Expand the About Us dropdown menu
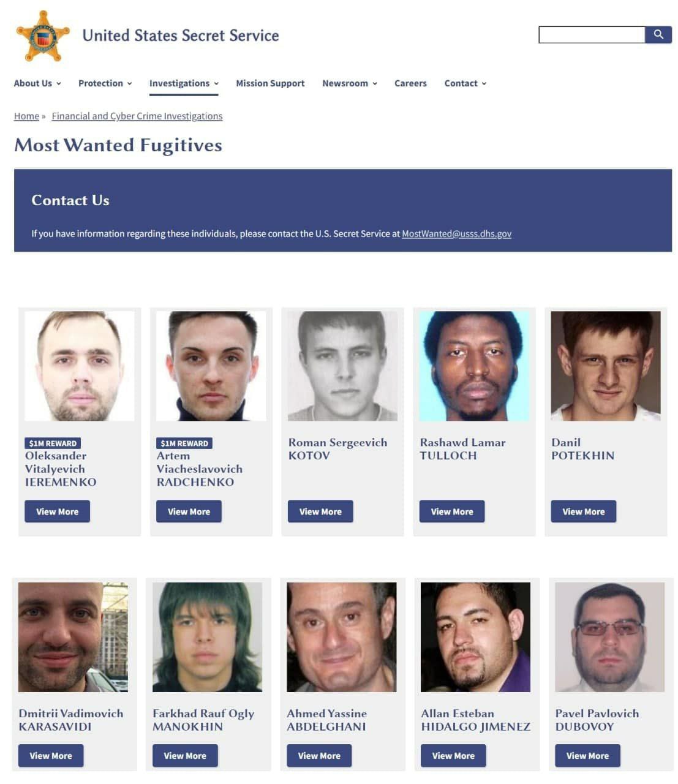Viewport: 678px width, 784px height. (37, 83)
